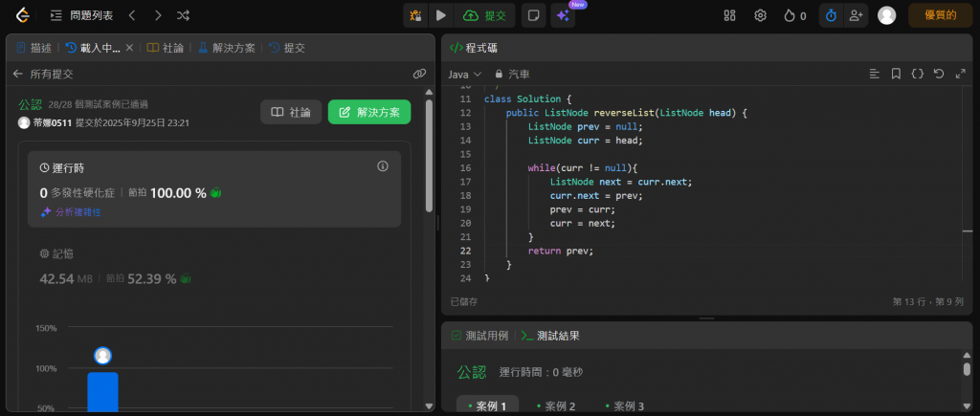This screenshot has width=980, height=416.
Task: Click the avatar marker on chart
Action: [x=102, y=356]
